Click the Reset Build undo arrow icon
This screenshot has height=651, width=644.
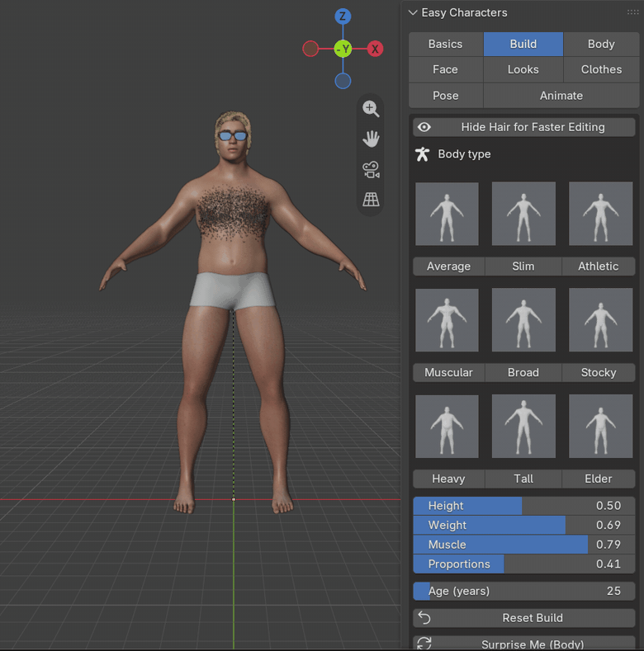pyautogui.click(x=424, y=618)
